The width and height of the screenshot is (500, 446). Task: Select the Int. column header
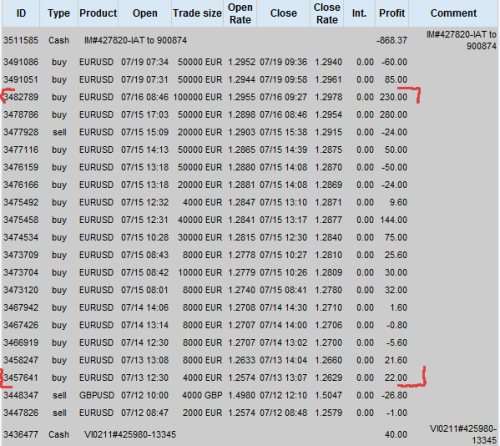click(x=359, y=13)
